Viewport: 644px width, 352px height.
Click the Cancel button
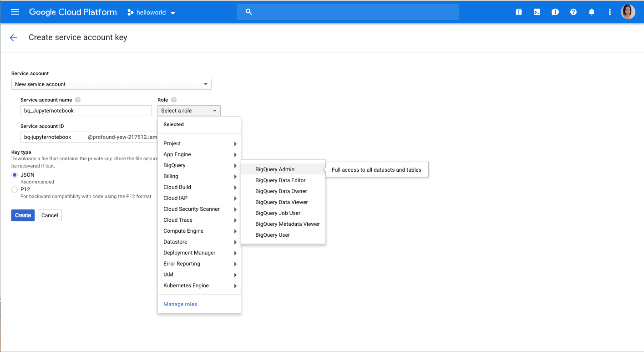point(50,215)
